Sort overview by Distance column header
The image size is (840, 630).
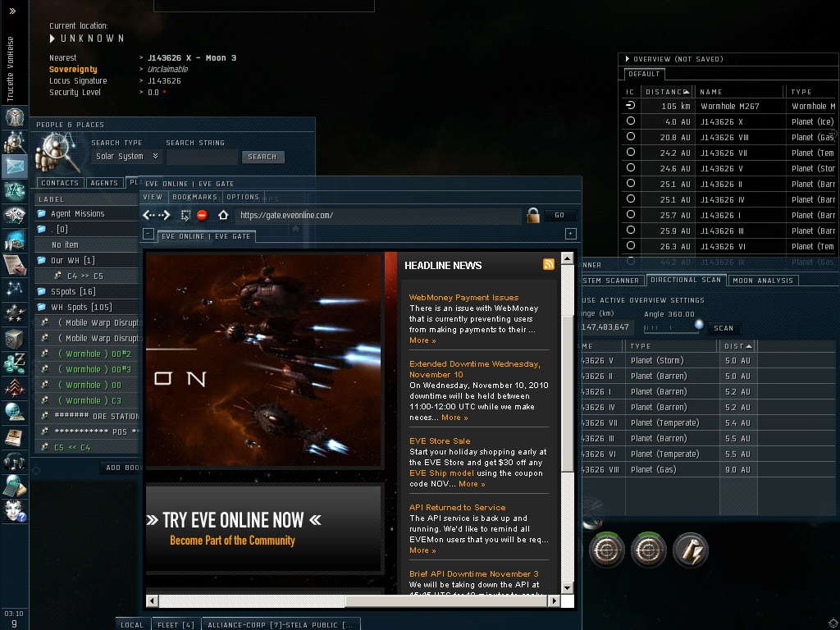(667, 92)
